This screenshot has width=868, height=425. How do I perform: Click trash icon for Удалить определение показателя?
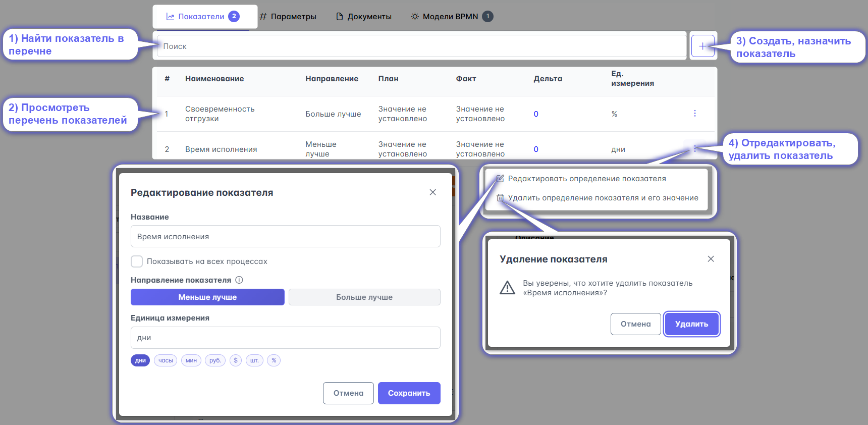click(x=500, y=198)
